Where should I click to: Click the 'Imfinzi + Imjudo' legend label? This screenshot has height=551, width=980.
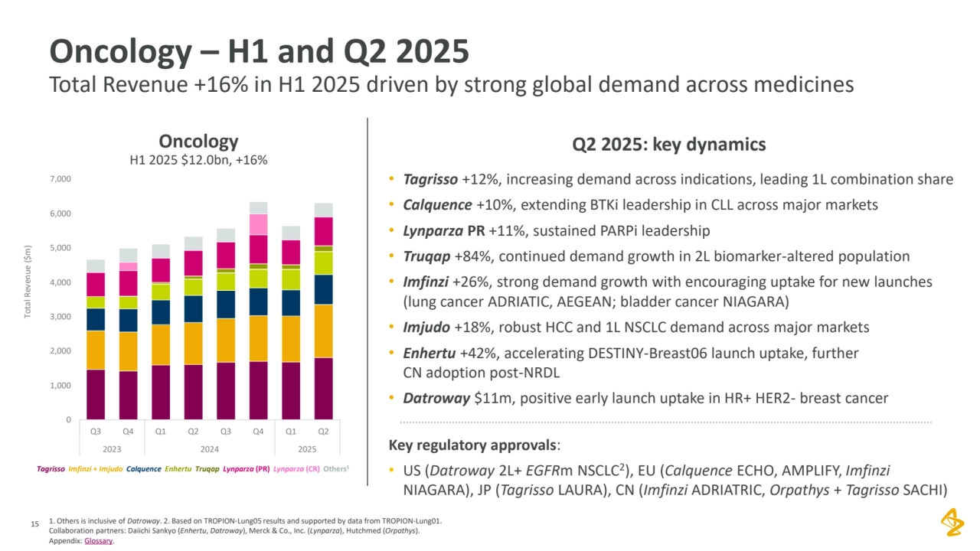(x=95, y=469)
